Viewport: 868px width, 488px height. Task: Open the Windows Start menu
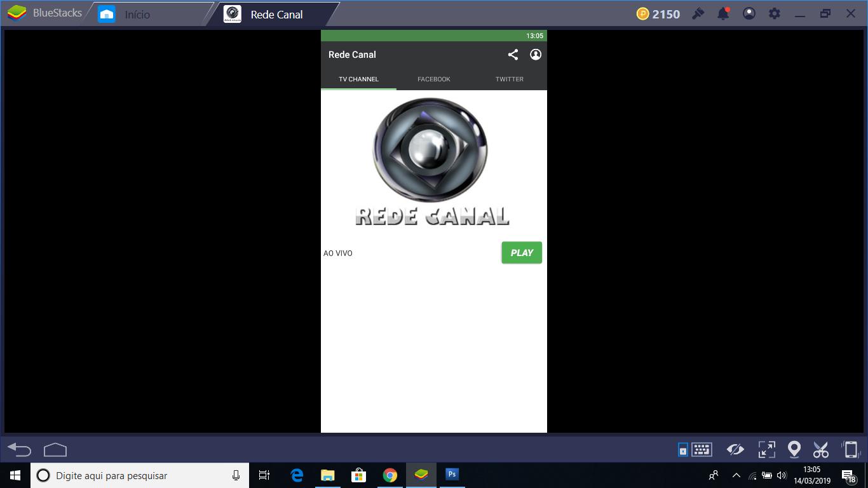pos(15,475)
